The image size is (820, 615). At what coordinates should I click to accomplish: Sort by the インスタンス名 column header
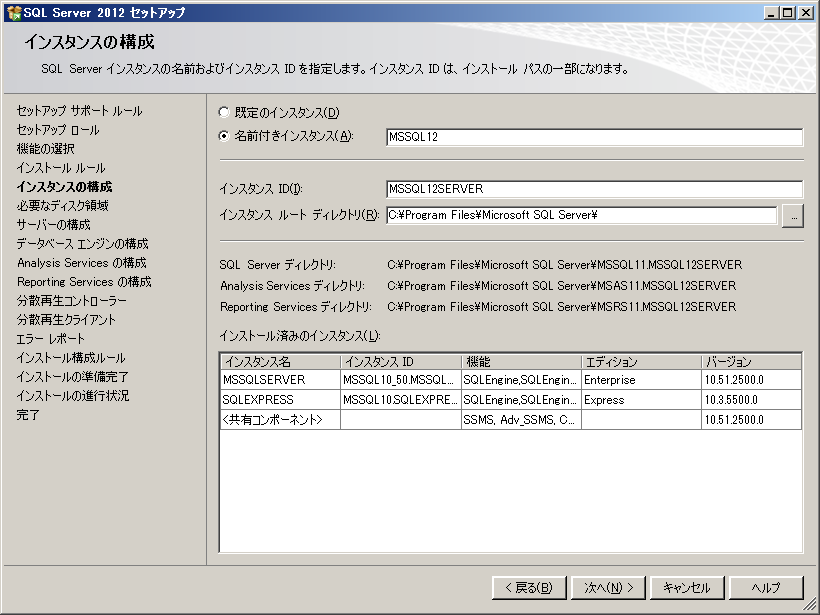point(280,362)
